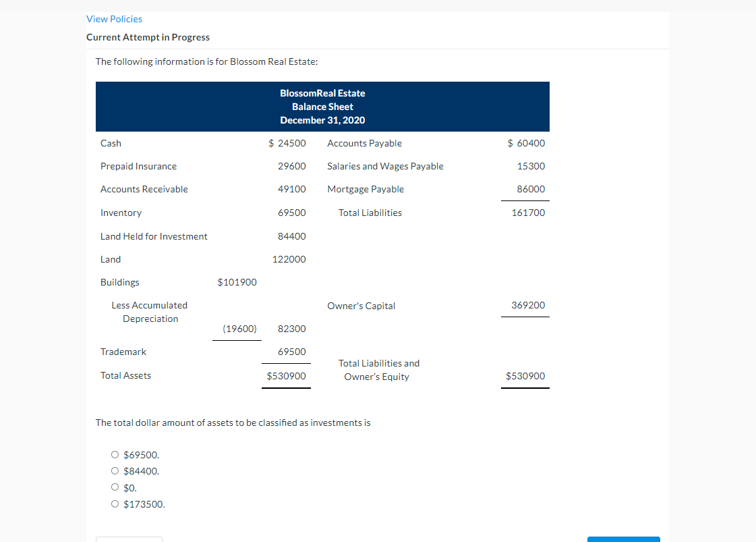
Task: Select the $173500 answer option
Action: 115,504
